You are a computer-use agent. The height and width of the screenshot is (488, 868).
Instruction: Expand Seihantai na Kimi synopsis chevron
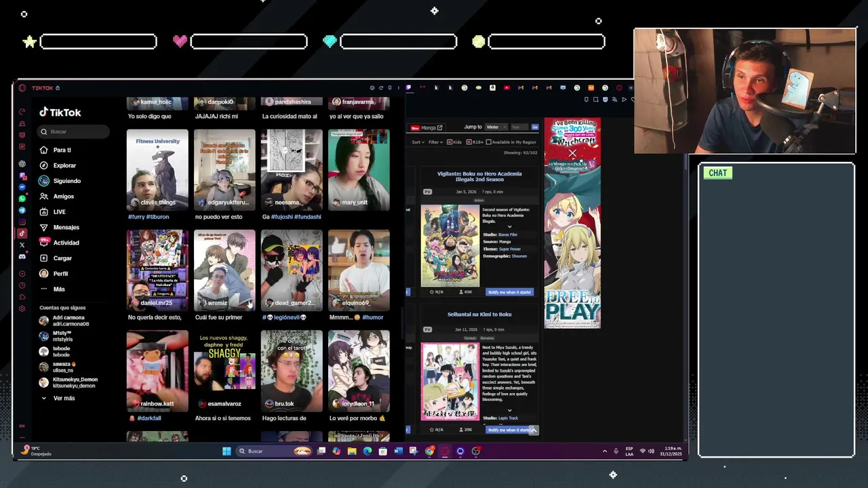pyautogui.click(x=509, y=410)
